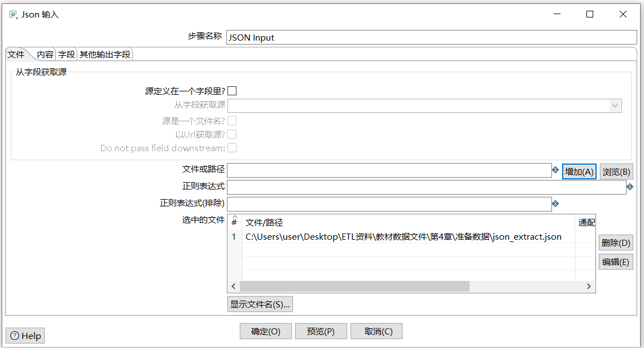Select json_extract.json file path row
Viewport: 644px width, 348px height.
[403, 237]
